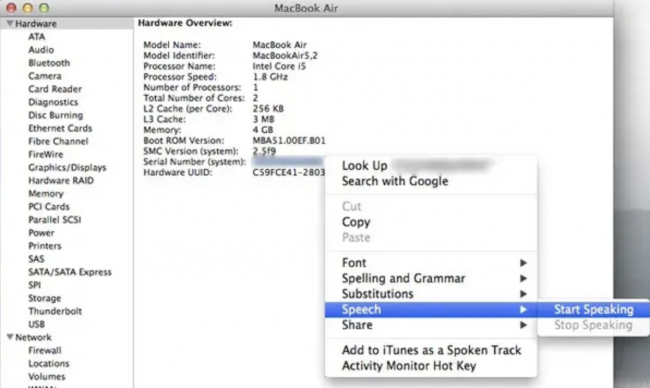Choose Activity Monitor Hot Key
This screenshot has width=650, height=388.
431,366
